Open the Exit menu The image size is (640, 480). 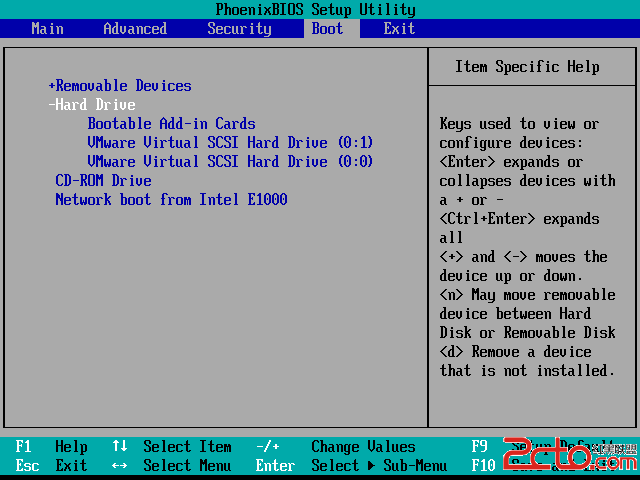point(399,29)
